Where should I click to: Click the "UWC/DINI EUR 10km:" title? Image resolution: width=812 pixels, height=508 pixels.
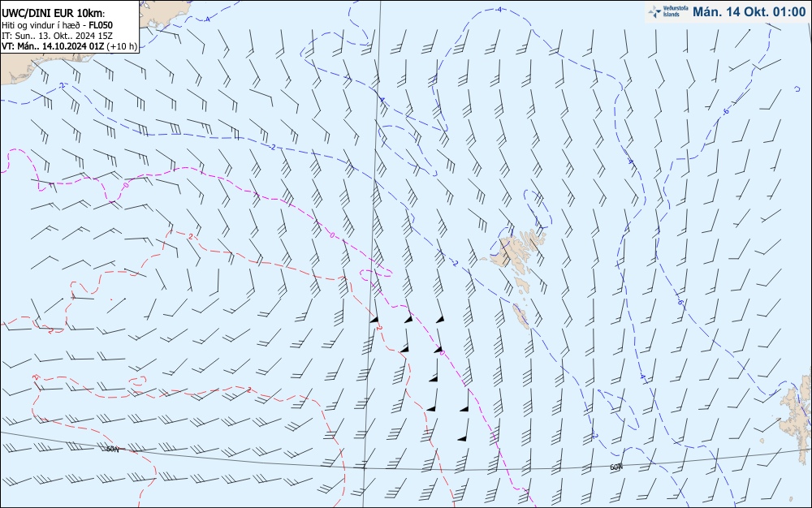pos(54,14)
